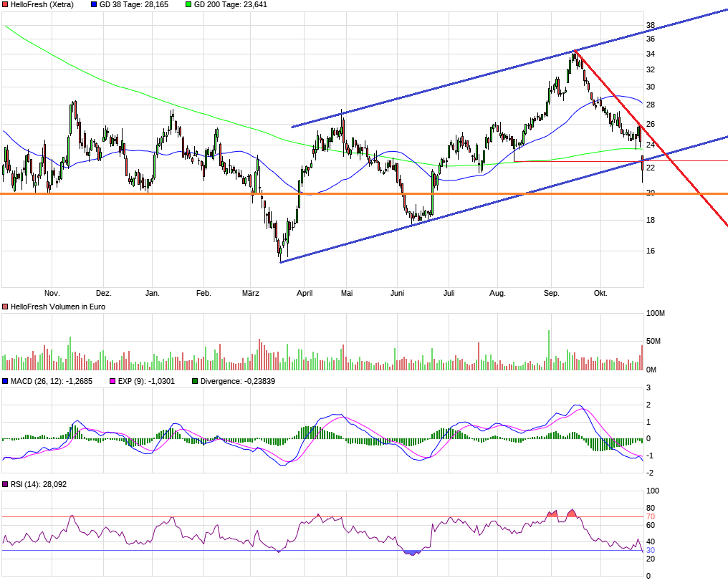Click the price axis value 34

pos(651,54)
